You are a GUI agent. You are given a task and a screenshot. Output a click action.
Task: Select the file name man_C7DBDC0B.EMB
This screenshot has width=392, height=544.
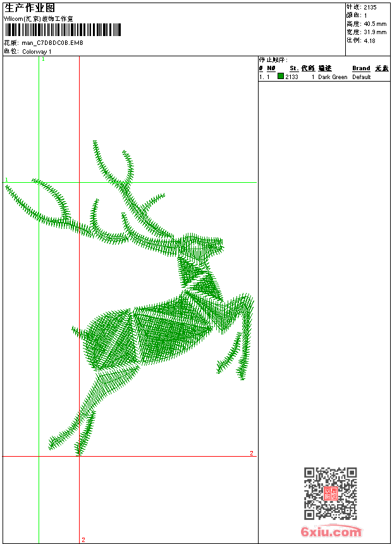click(52, 42)
